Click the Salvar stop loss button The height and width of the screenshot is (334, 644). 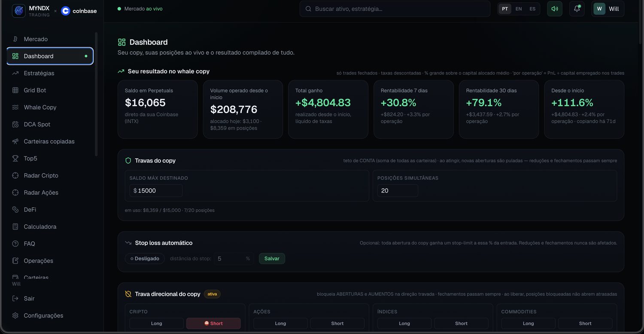coord(272,258)
